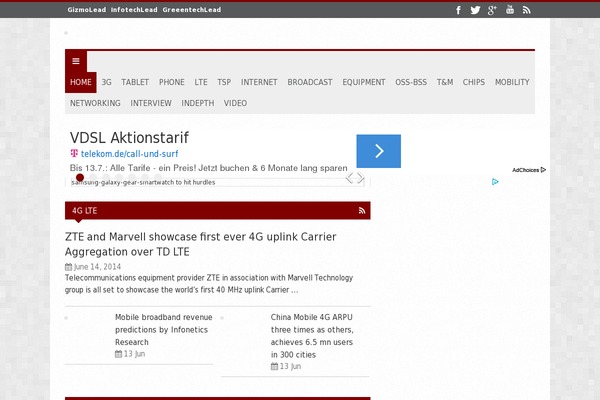Screen dimensions: 600x400
Task: Open the Facebook social icon
Action: tap(458, 10)
